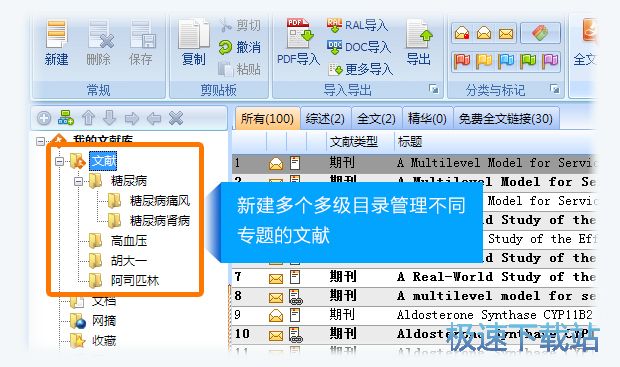Click the 复制 (Copy) ribbon icon
This screenshot has width=620, height=367.
(x=193, y=43)
